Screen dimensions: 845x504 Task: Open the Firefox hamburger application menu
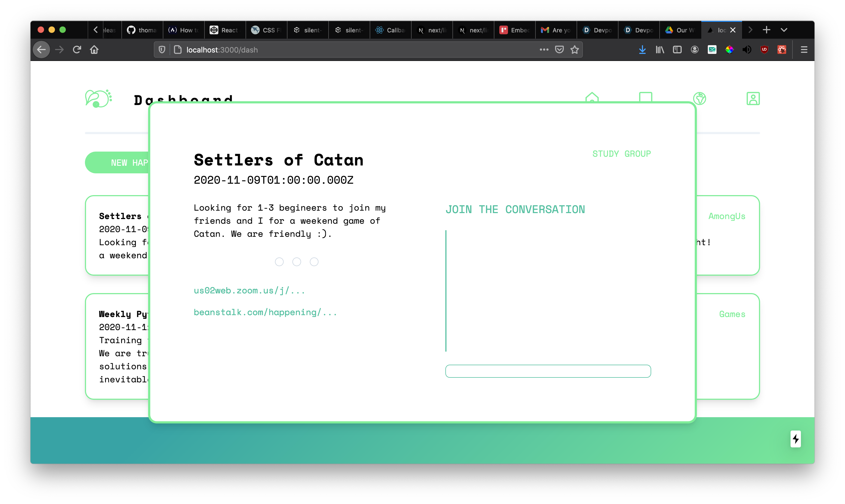(x=804, y=50)
